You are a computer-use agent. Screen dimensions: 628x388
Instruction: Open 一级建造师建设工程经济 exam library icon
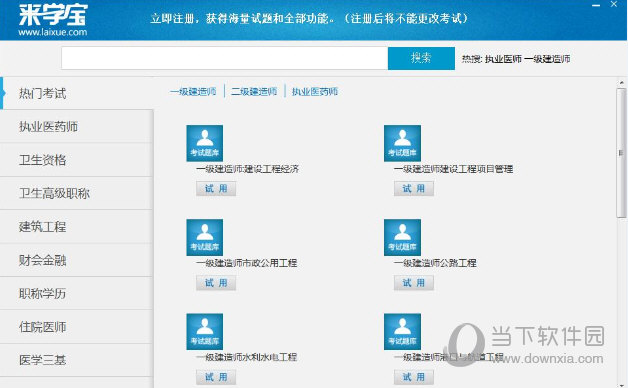pos(205,143)
